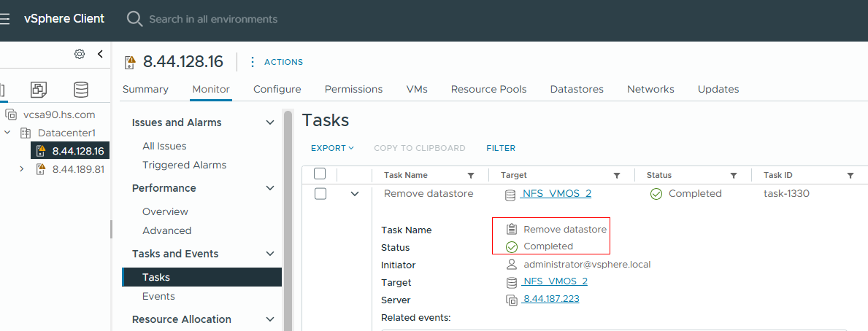
Task: Select Tasks in Monitor menu
Action: tap(201, 277)
